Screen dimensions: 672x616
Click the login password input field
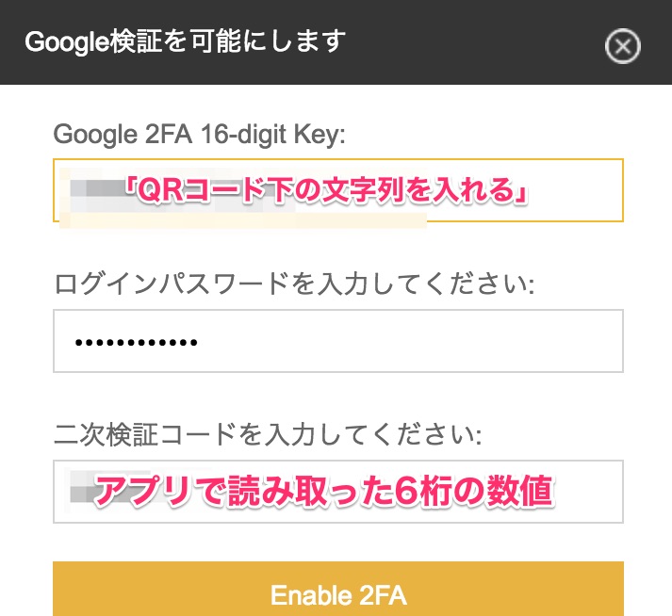click(337, 341)
